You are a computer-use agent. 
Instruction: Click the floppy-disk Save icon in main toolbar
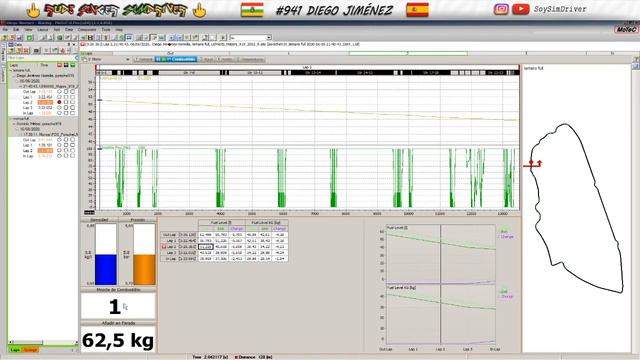point(19,38)
